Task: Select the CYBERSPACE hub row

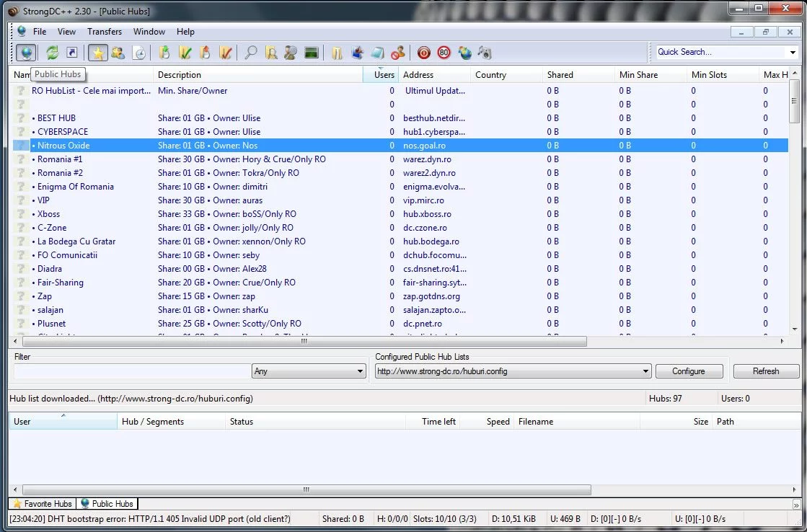Action: coord(400,132)
